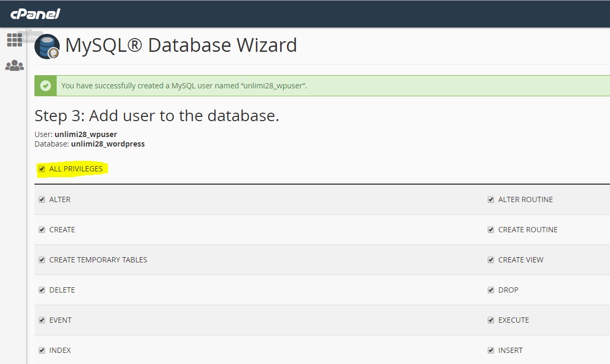The image size is (610, 364).
Task: Open the Home apps grid icon
Action: tap(14, 40)
